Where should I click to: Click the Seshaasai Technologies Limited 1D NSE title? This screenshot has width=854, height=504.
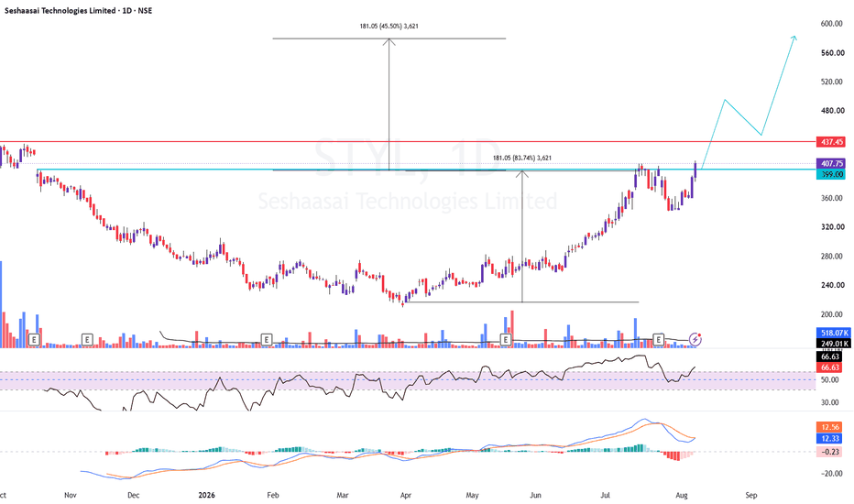[79, 10]
